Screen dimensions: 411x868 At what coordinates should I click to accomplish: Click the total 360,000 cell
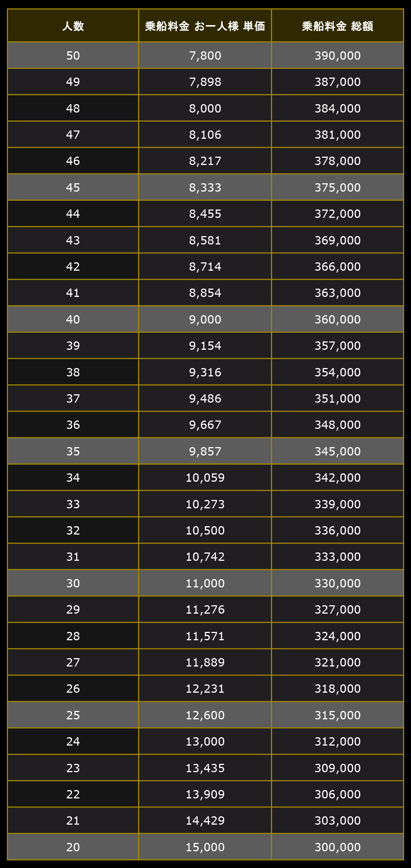click(x=338, y=319)
